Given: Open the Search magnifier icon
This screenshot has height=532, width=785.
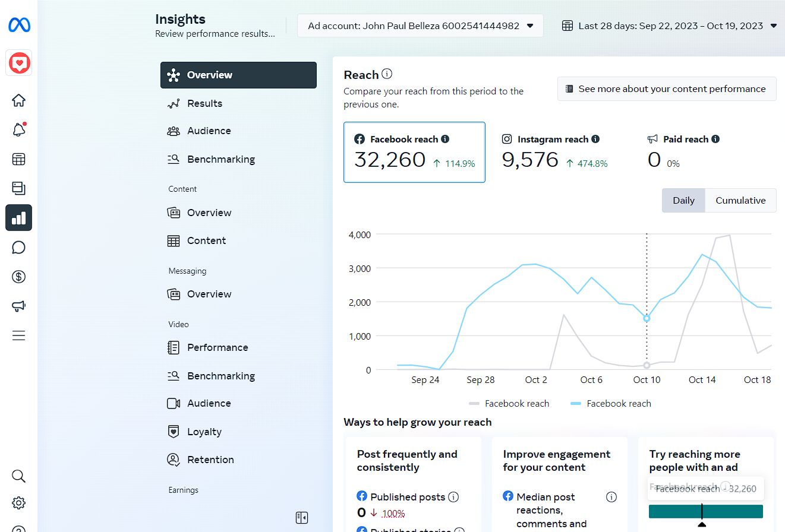Looking at the screenshot, I should point(18,476).
